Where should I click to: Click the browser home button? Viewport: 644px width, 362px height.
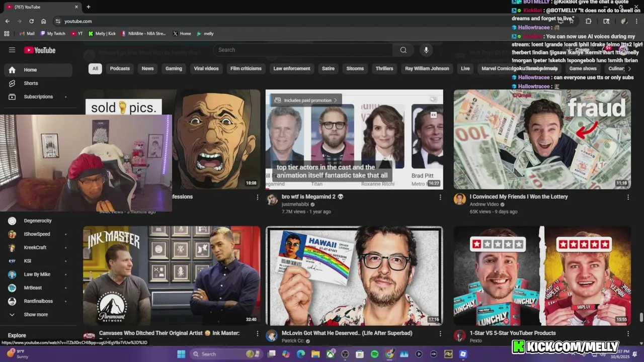(44, 21)
